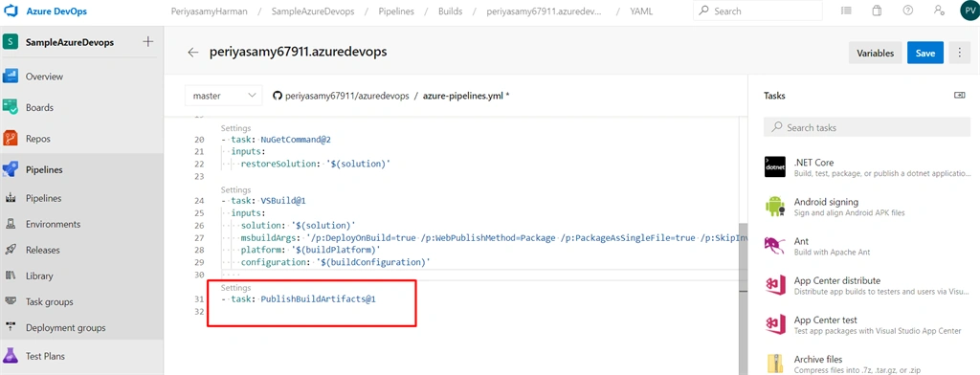Viewport: 980px width, 375px height.
Task: Click the plus icon beside SampleAzureDevops
Action: tap(148, 42)
